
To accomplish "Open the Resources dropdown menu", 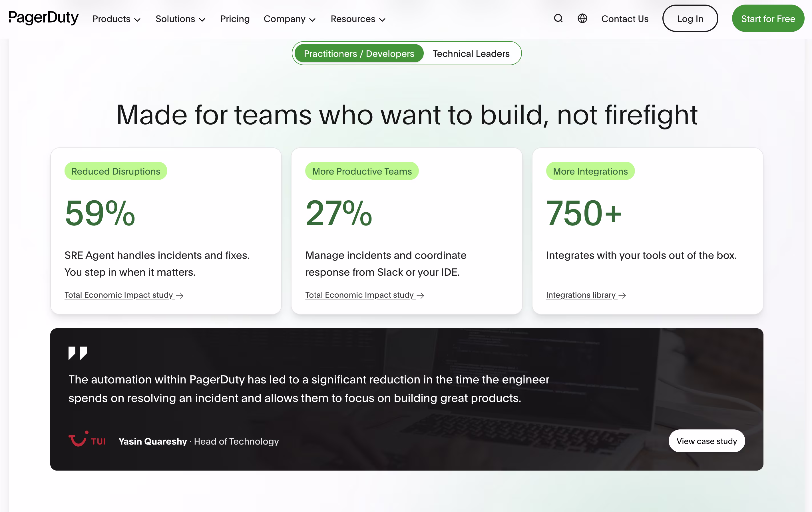I will [x=358, y=19].
